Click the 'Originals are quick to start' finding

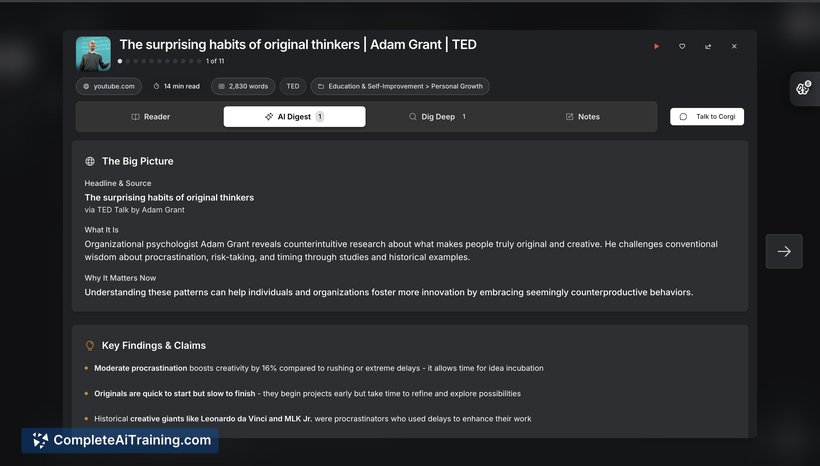(x=308, y=393)
